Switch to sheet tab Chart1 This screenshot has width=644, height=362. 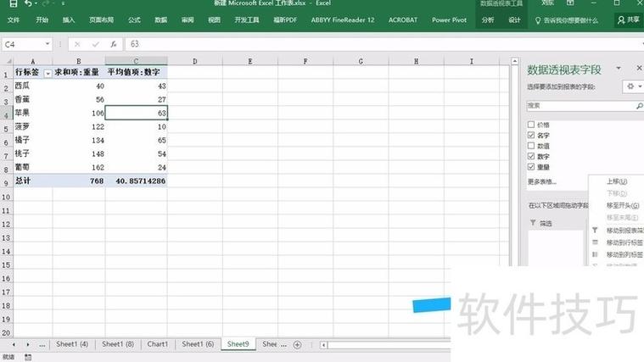pyautogui.click(x=158, y=344)
